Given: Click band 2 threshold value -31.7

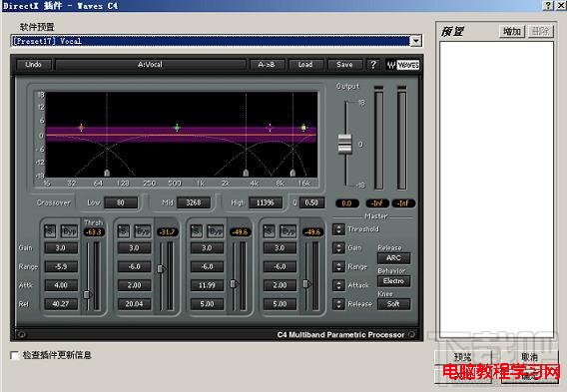Looking at the screenshot, I should point(168,232).
